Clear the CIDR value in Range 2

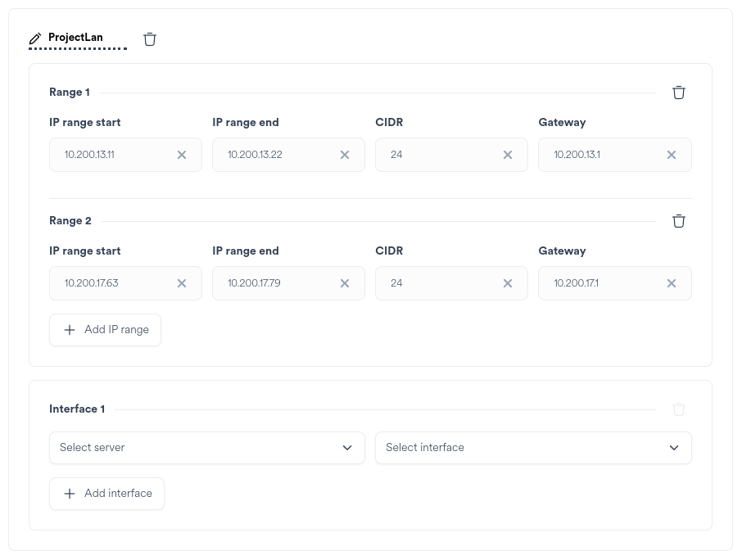point(508,283)
